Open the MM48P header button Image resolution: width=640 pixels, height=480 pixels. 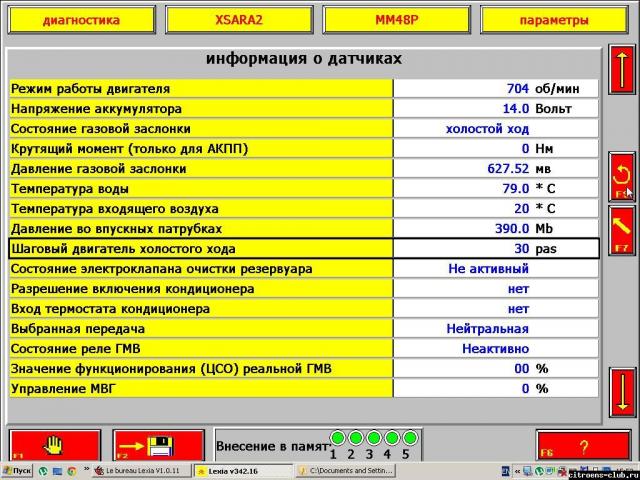point(397,20)
